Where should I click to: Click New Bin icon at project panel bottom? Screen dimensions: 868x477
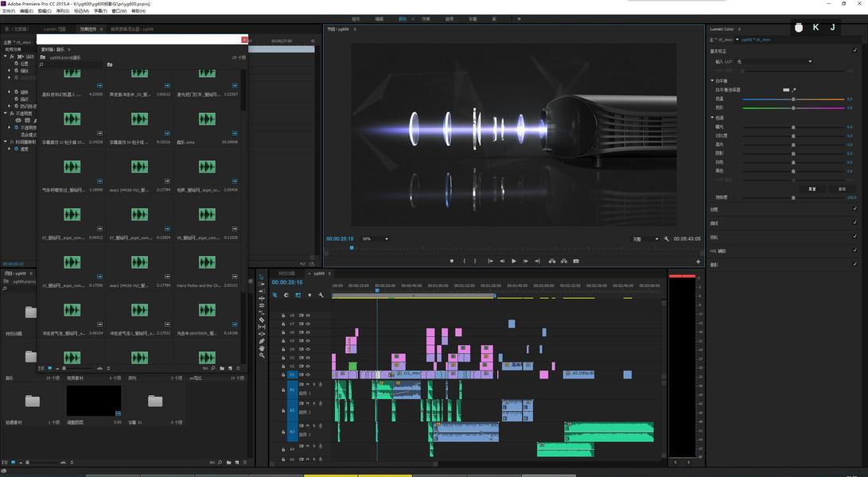(x=228, y=462)
